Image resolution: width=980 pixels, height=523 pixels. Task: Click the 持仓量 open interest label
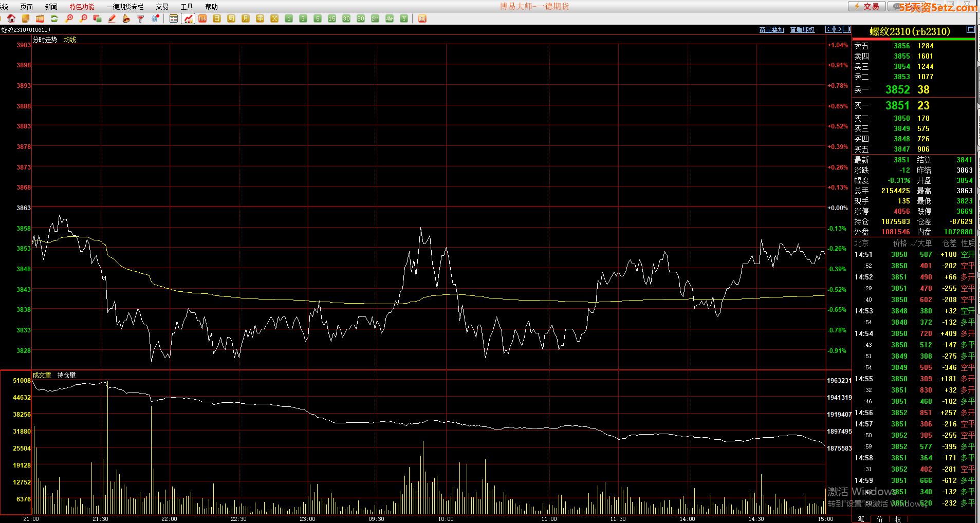[x=66, y=375]
